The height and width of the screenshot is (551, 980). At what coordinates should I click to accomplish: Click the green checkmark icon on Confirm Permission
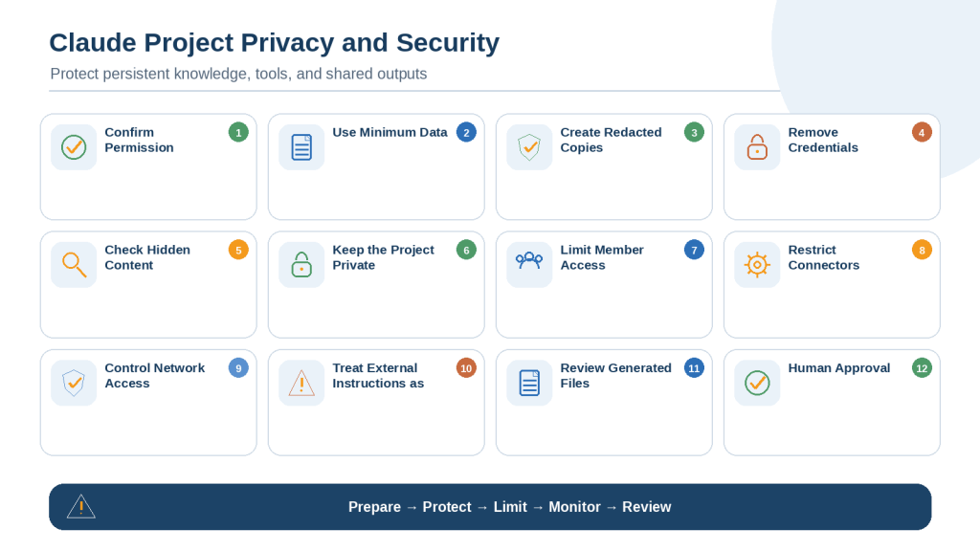(74, 147)
